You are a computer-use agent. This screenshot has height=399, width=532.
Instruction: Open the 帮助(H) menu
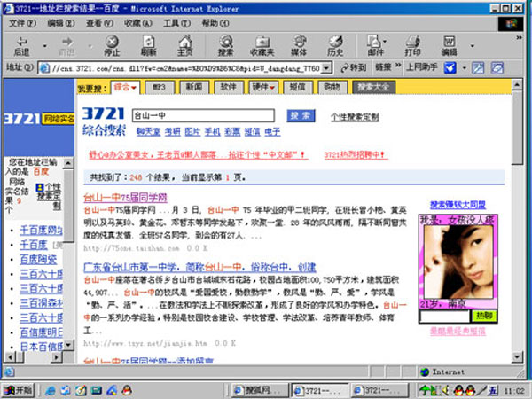point(215,23)
